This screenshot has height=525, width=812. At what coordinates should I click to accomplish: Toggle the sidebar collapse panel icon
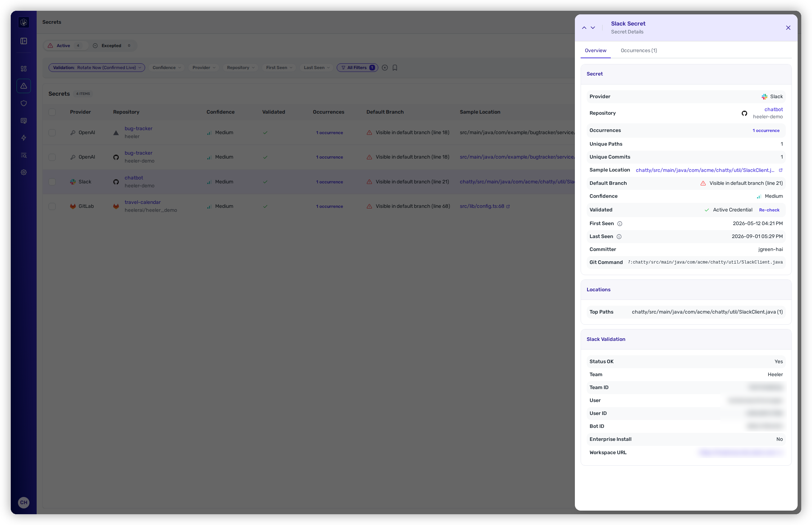coord(24,41)
